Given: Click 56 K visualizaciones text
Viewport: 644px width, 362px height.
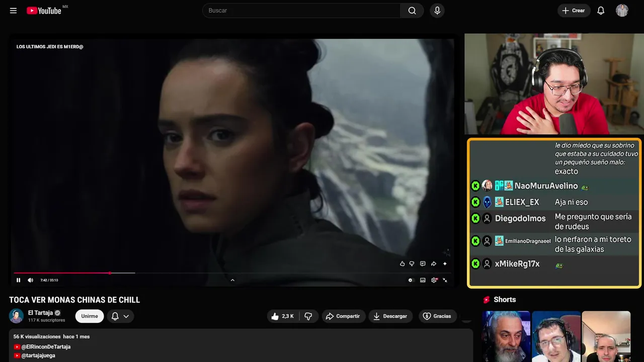Looking at the screenshot, I should 37,336.
